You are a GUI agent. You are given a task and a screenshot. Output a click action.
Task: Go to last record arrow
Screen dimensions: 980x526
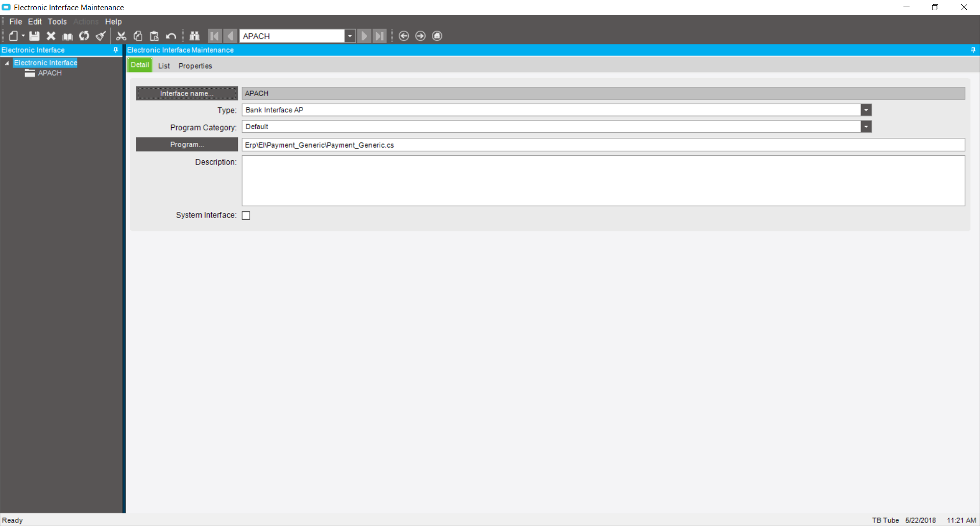(x=380, y=36)
